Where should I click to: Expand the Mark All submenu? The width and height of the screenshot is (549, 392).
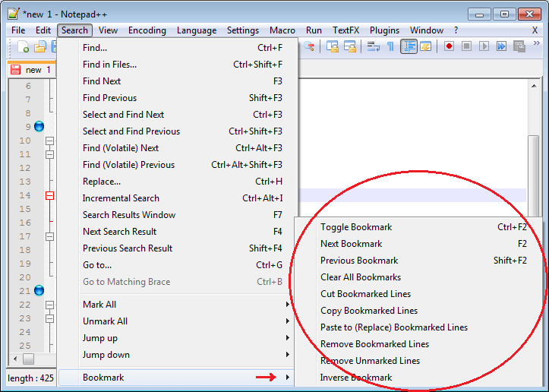185,305
